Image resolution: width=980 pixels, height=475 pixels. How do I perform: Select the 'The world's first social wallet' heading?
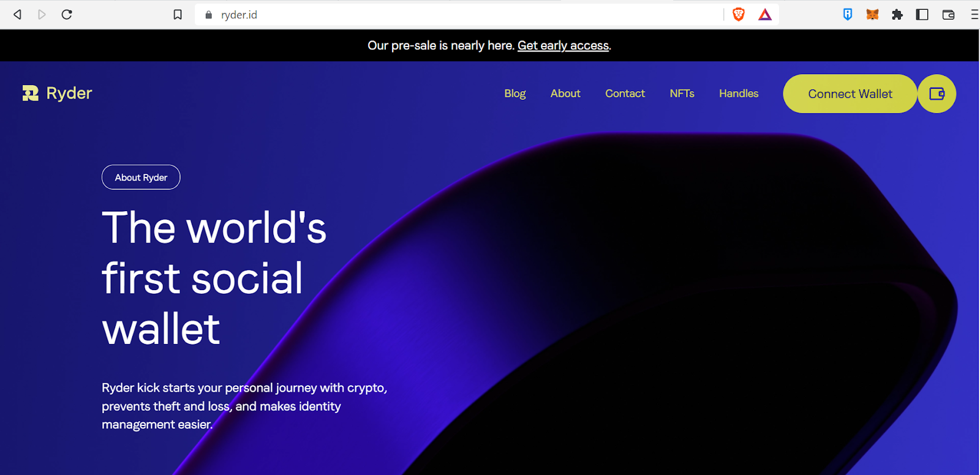click(x=214, y=279)
